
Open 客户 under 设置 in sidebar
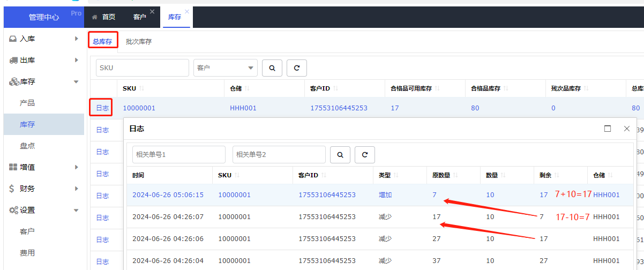27,231
